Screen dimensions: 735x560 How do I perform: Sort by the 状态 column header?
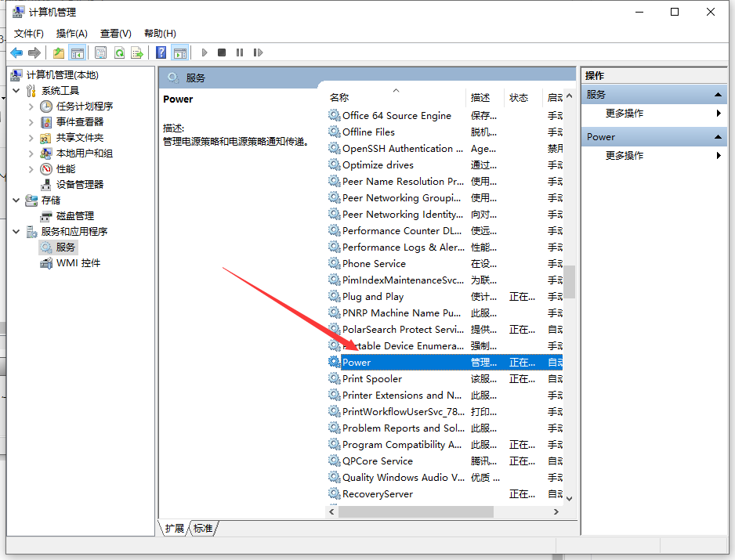(x=523, y=97)
